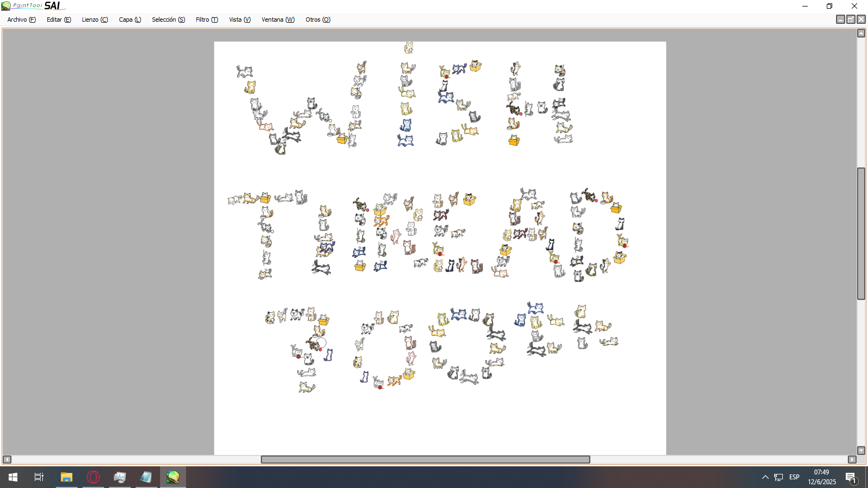The width and height of the screenshot is (868, 488).
Task: Click the PaintTool SAI taskbar icon
Action: pos(173,477)
